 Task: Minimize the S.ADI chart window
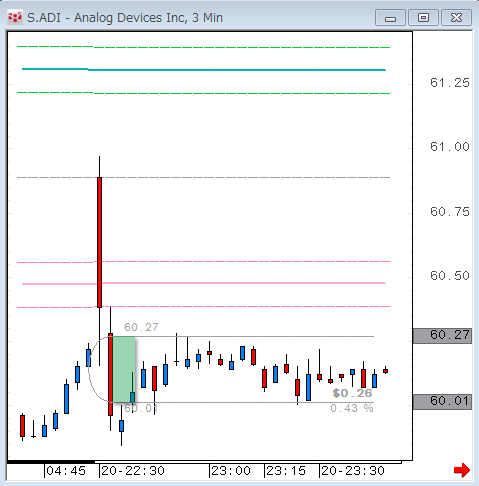click(x=390, y=18)
